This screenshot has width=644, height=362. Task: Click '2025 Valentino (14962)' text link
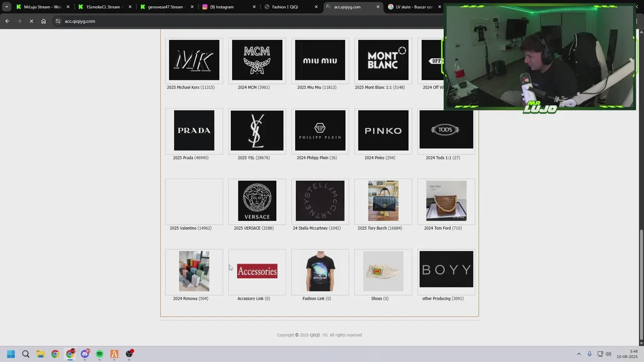(x=191, y=228)
